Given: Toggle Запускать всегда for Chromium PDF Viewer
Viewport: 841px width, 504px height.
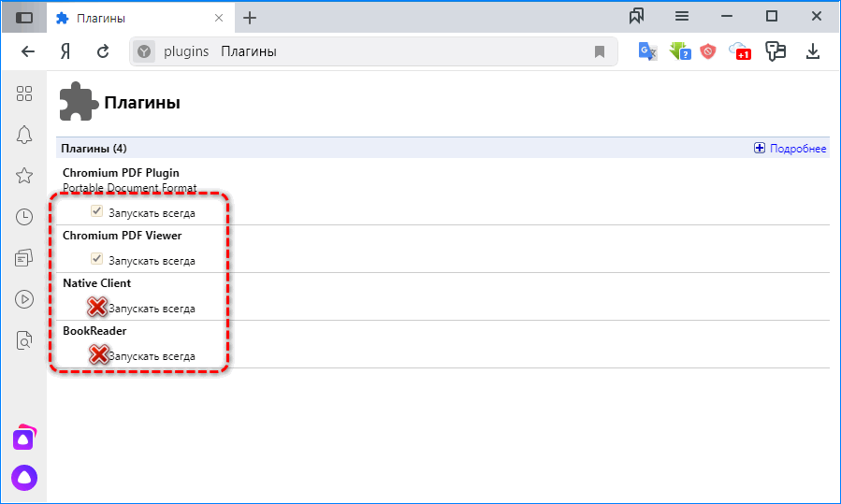Looking at the screenshot, I should [96, 259].
